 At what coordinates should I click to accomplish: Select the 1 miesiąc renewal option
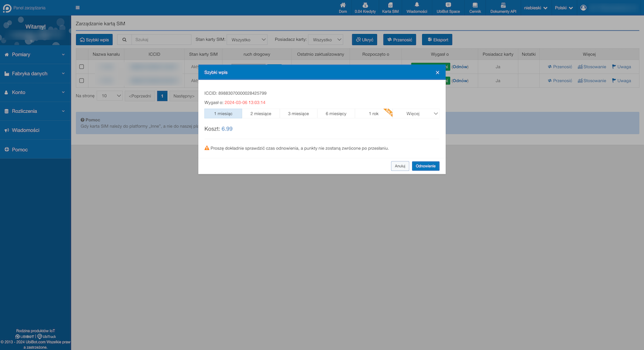pyautogui.click(x=223, y=114)
